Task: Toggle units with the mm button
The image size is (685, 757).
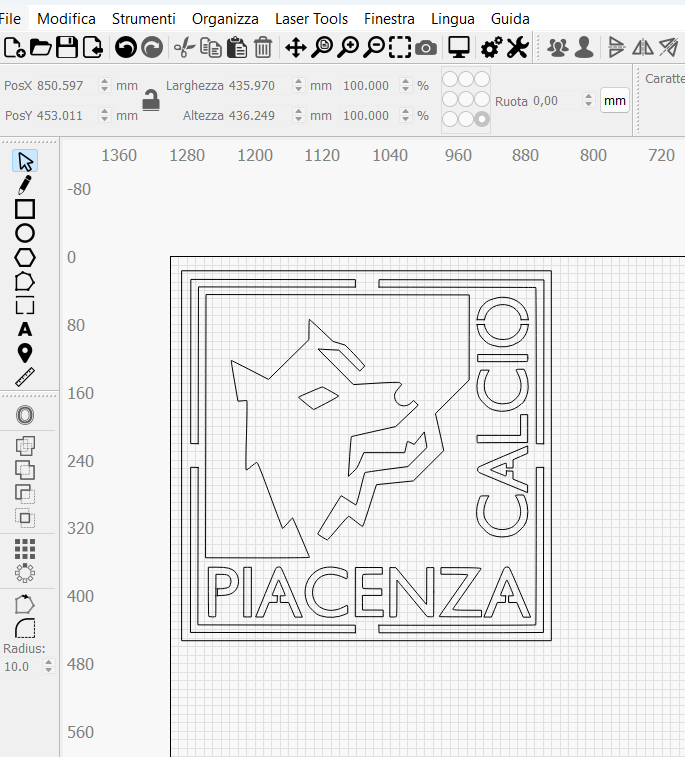Action: click(x=615, y=100)
